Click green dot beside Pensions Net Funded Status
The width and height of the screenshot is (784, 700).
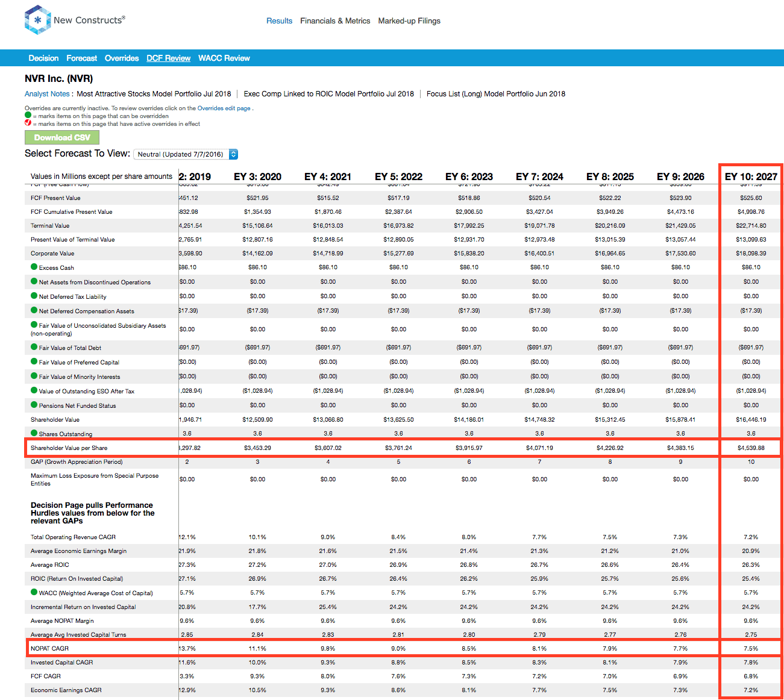point(34,405)
